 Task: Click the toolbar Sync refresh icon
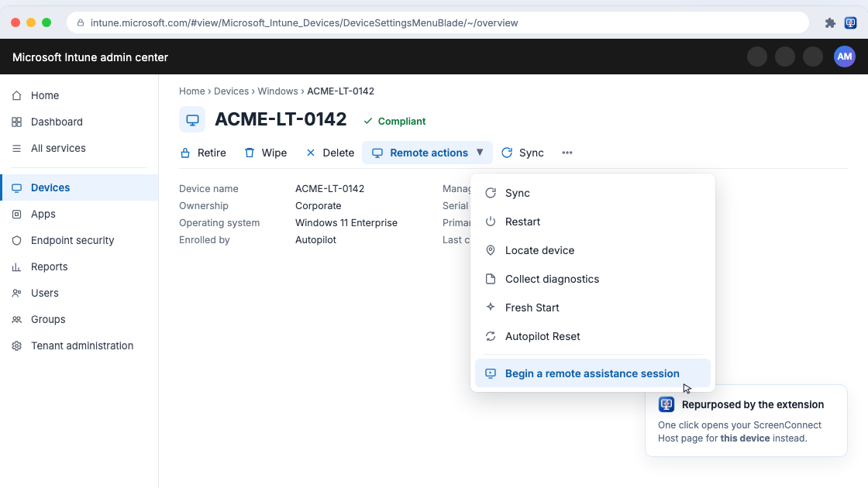507,153
